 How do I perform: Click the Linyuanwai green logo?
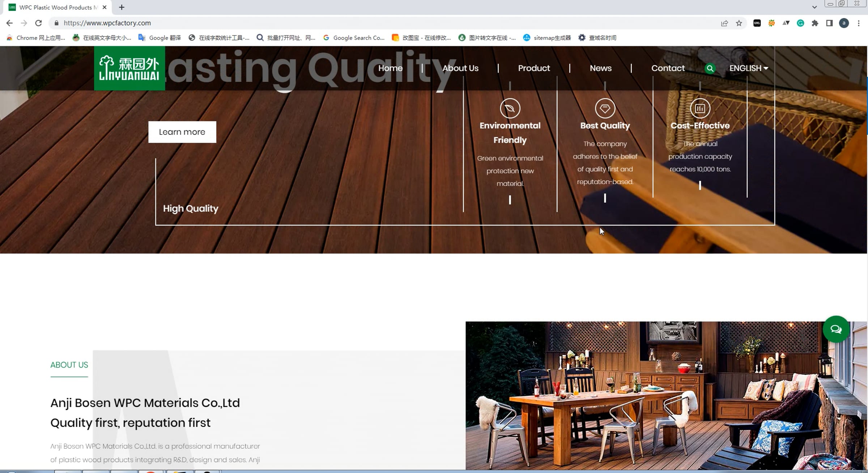tap(129, 68)
